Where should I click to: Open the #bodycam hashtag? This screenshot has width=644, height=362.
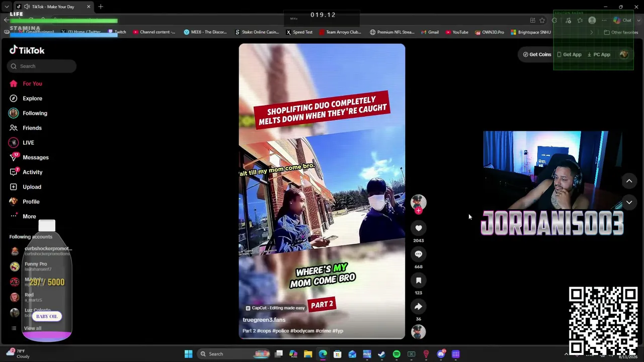302,331
